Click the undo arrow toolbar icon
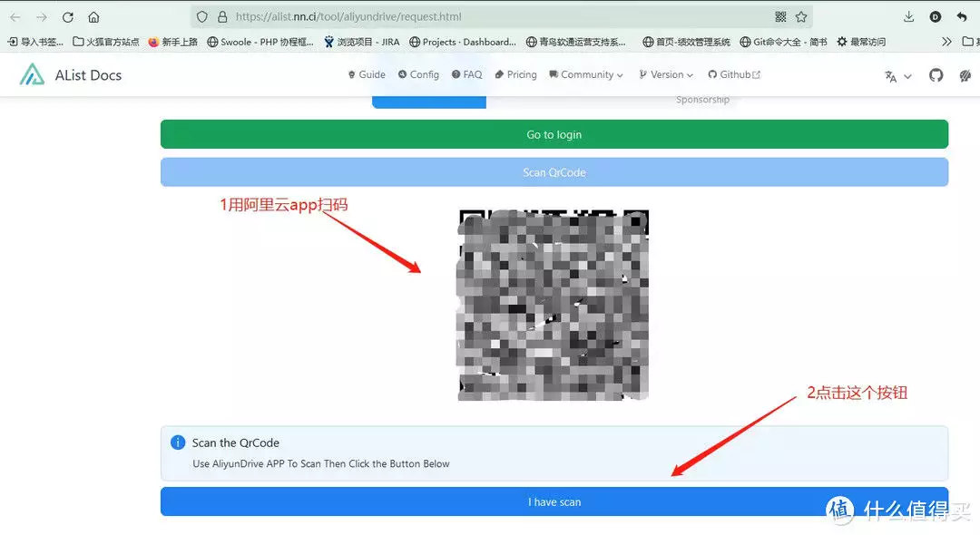The image size is (980, 535). pos(962,17)
